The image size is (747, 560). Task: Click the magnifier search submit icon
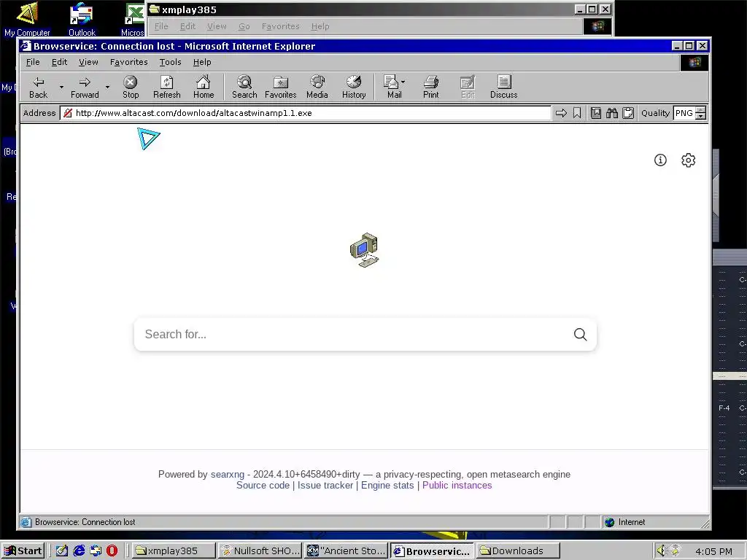(x=580, y=334)
